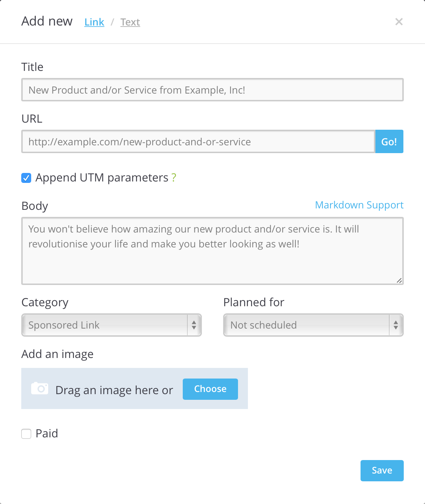The image size is (425, 504).
Task: Enable the Paid checkbox
Action: 26,433
